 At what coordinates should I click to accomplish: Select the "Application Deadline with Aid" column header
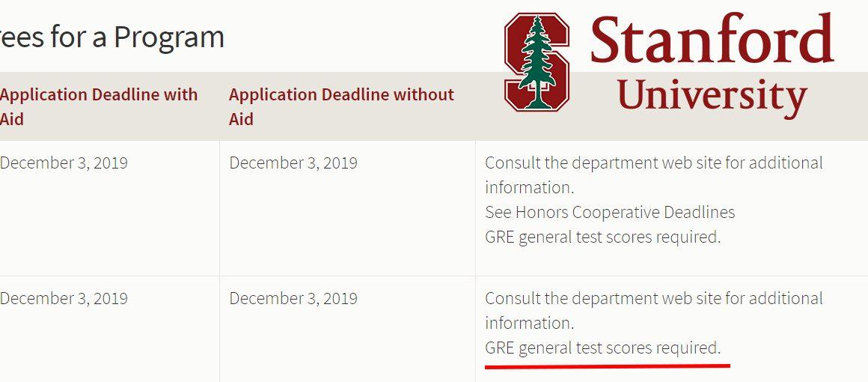coord(99,106)
